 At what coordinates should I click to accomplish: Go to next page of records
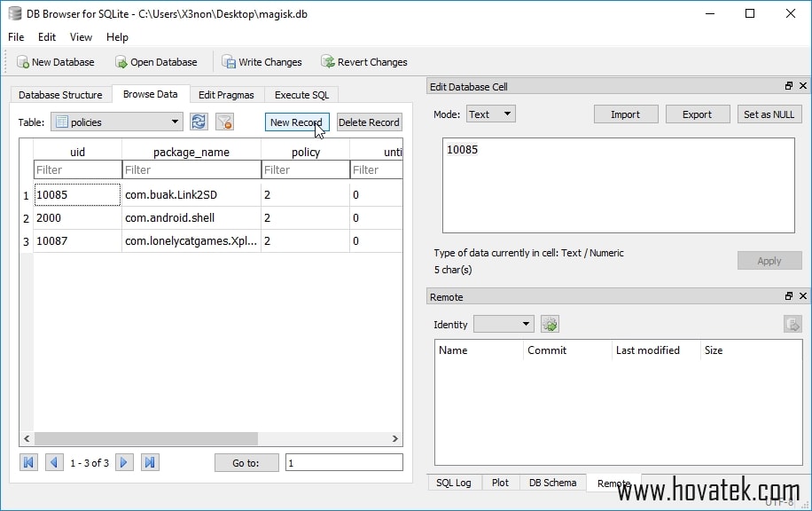pos(124,462)
